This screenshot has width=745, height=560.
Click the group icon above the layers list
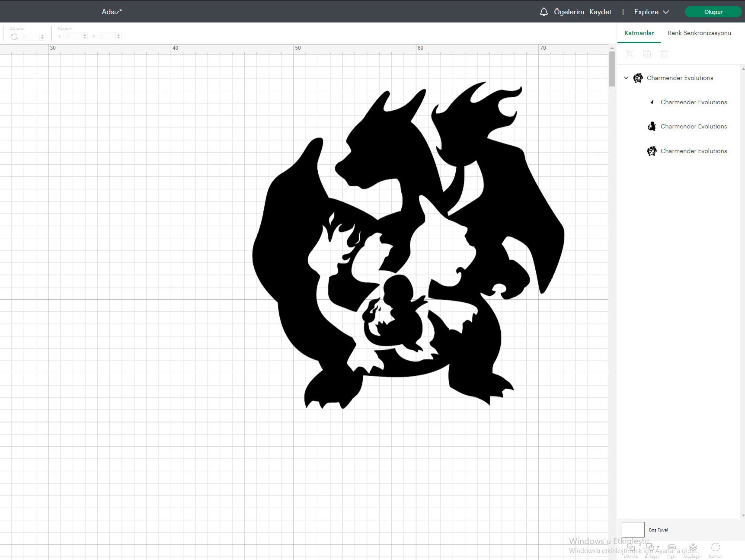click(x=630, y=53)
